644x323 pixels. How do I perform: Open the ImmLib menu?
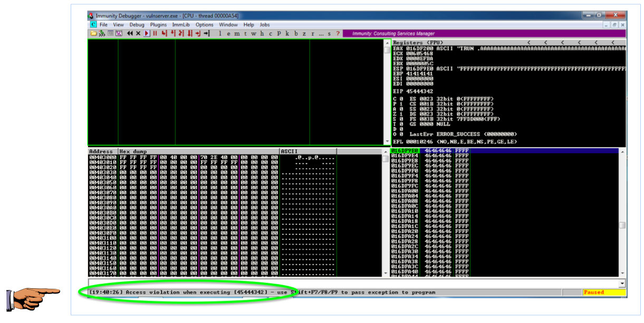tap(181, 25)
